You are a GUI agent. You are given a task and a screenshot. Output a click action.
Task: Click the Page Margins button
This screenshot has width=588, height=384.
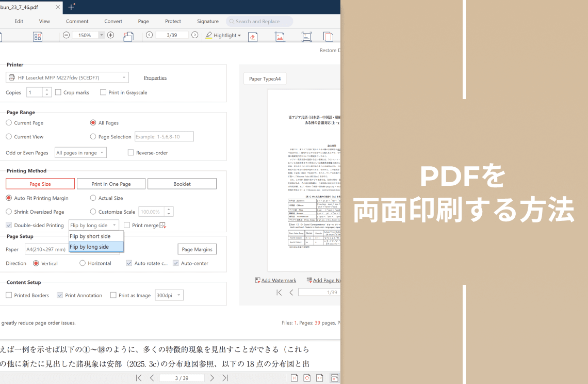pos(197,249)
